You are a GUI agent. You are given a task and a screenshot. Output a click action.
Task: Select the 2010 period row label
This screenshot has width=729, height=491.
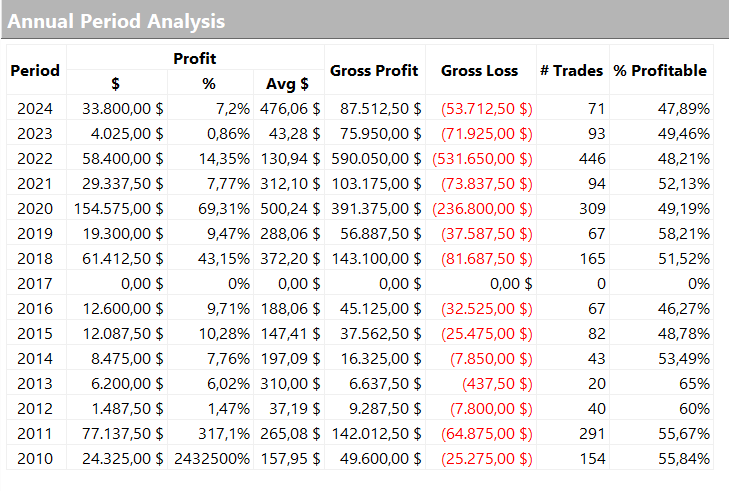coord(35,459)
